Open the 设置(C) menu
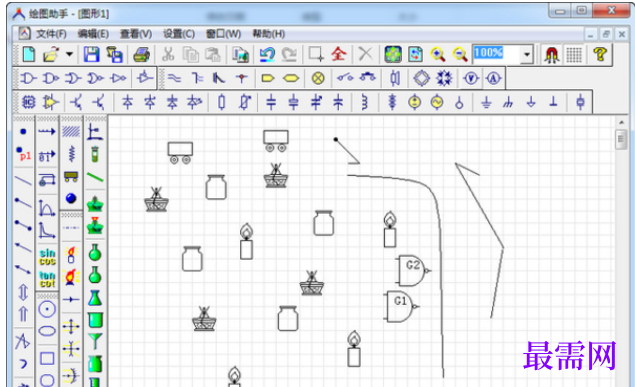Image resolution: width=635 pixels, height=387 pixels. point(179,34)
